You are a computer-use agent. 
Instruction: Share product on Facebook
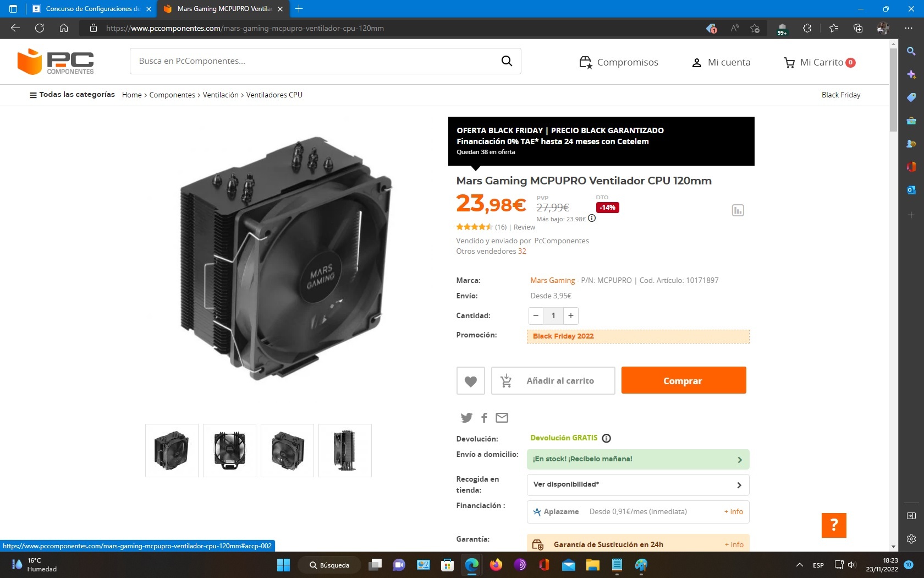pyautogui.click(x=484, y=418)
